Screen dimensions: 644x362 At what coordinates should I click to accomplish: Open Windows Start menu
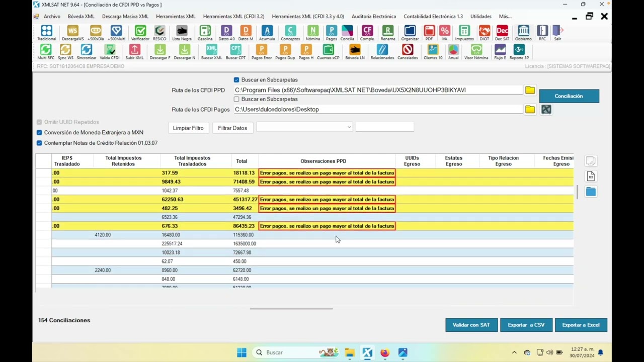pyautogui.click(x=242, y=352)
